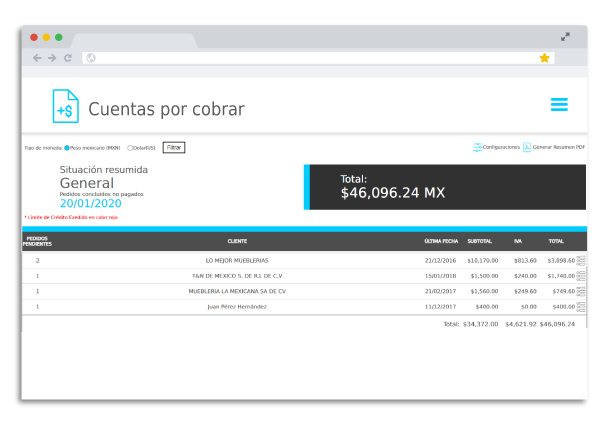Bookmark page with the star icon
This screenshot has width=600, height=435.
[x=544, y=58]
